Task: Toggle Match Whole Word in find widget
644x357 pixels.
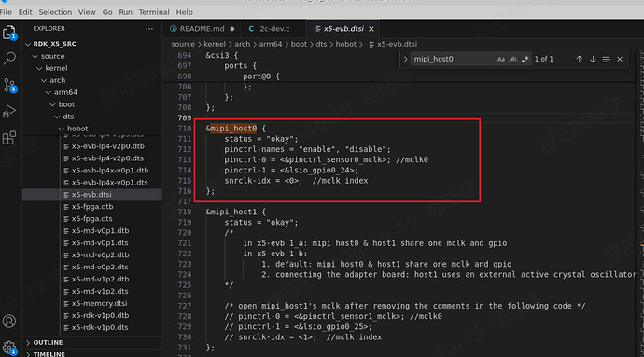Action: click(x=513, y=59)
